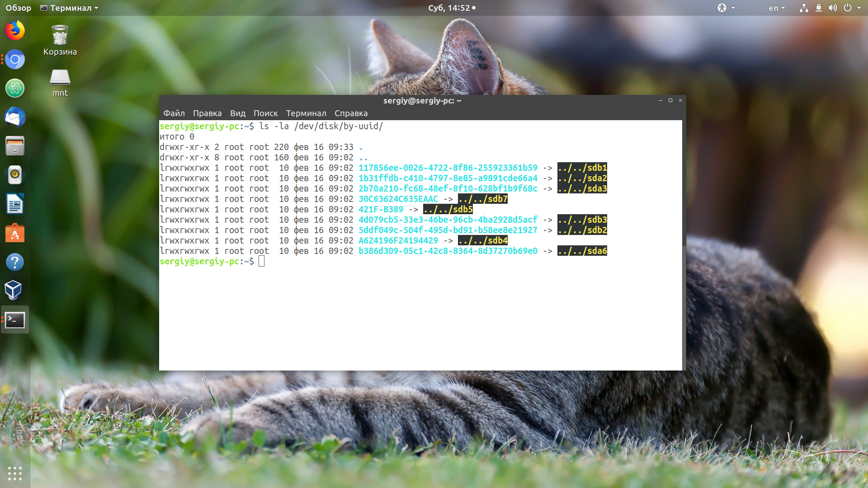Open the volume speaker indicator

pyautogui.click(x=833, y=8)
